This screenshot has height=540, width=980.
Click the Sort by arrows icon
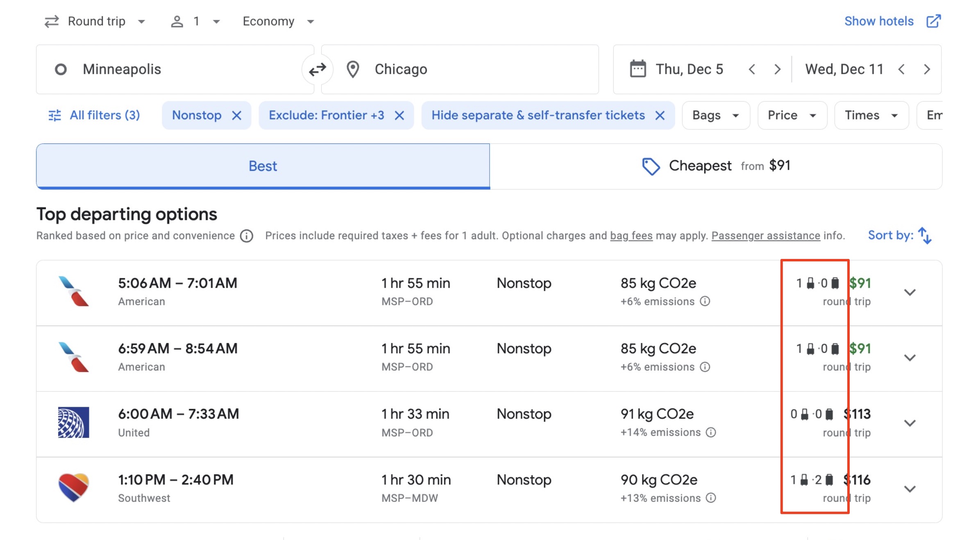coord(924,235)
